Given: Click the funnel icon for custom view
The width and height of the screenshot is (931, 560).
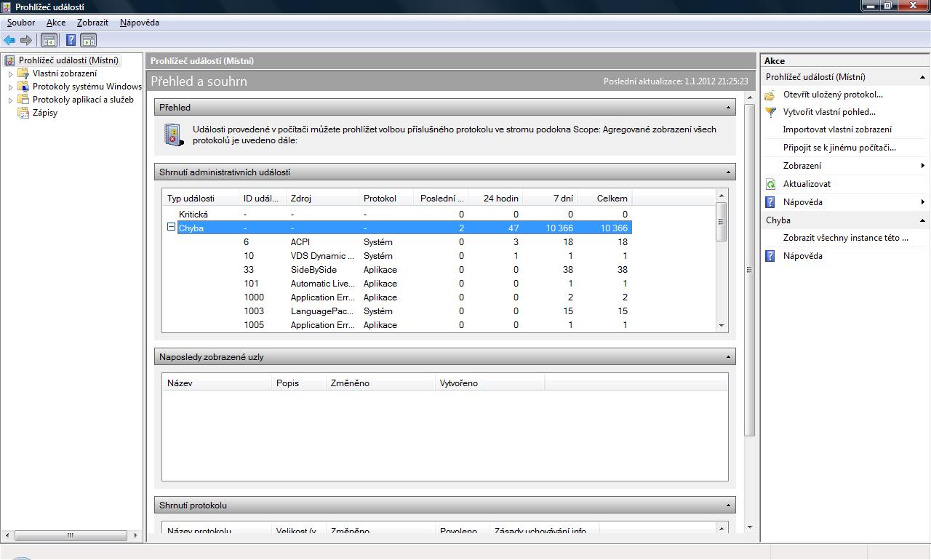Looking at the screenshot, I should coord(770,112).
